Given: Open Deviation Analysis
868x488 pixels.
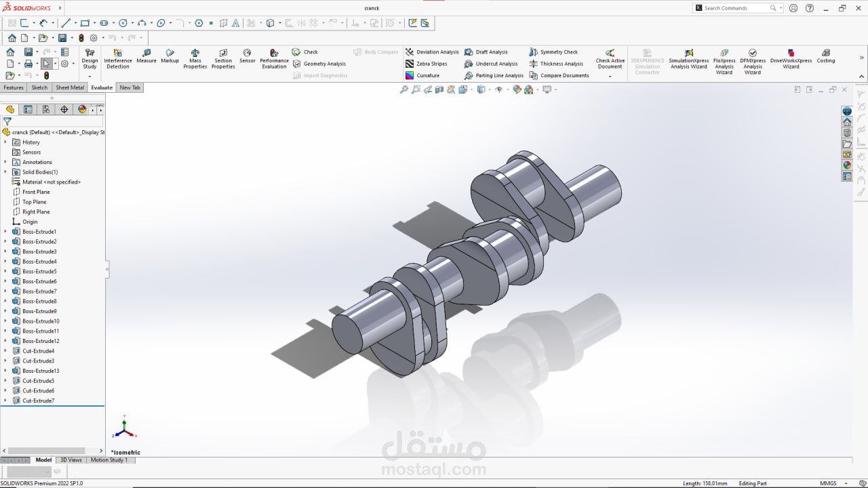Looking at the screenshot, I should (432, 52).
